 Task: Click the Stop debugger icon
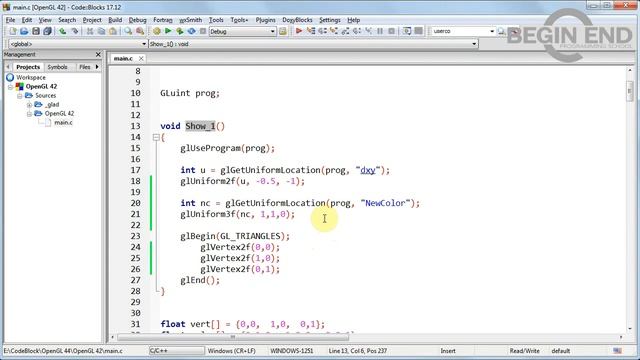(391, 31)
